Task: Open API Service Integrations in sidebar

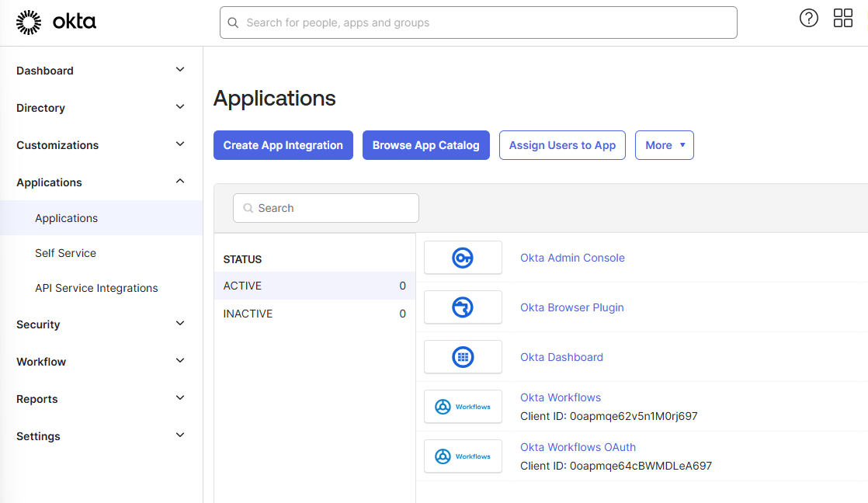Action: 96,288
